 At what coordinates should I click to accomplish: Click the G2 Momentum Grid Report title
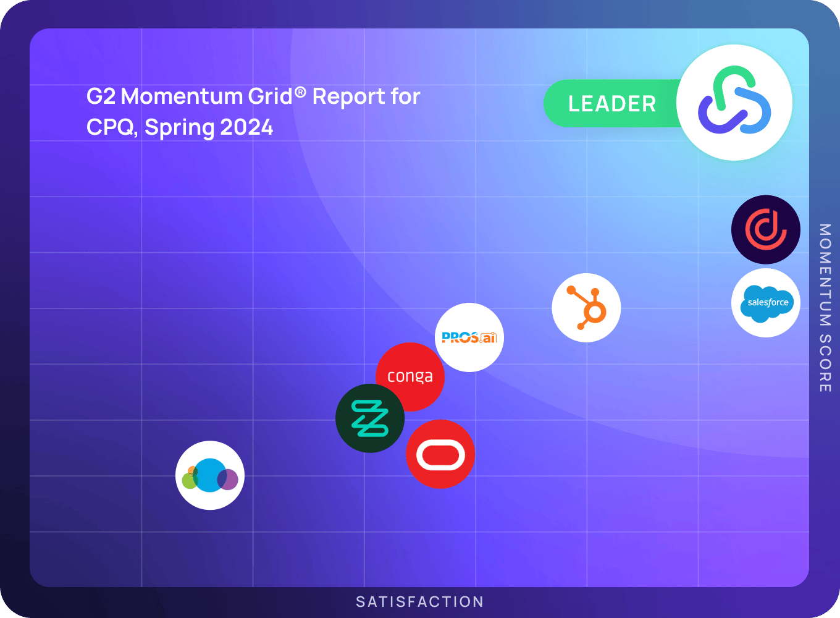pos(253,96)
